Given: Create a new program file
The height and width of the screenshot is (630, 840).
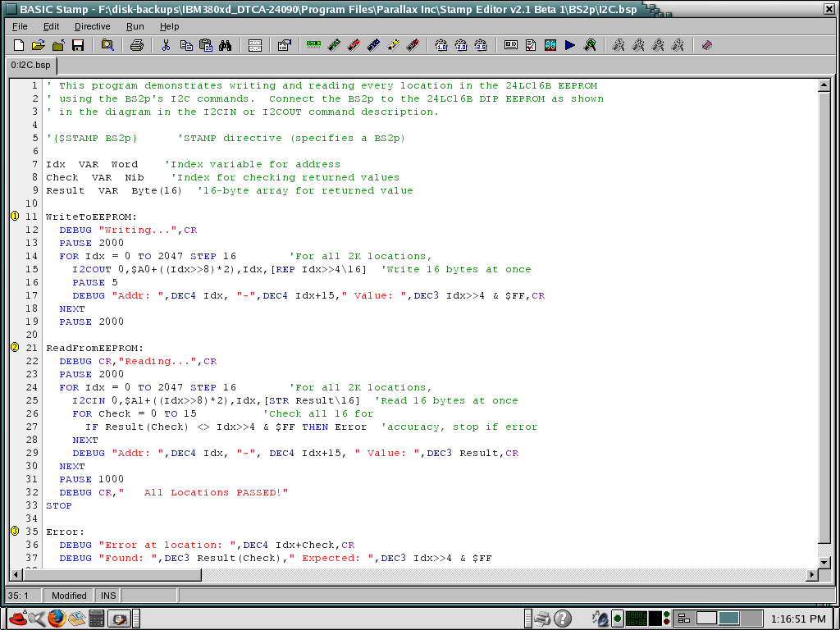Looking at the screenshot, I should (18, 45).
